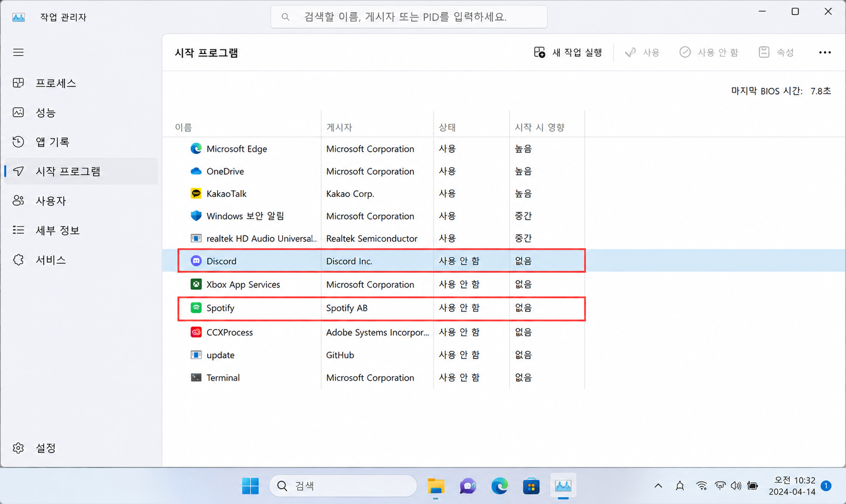This screenshot has height=504, width=846.
Task: Sort by the Name (이름) column header
Action: coord(183,127)
